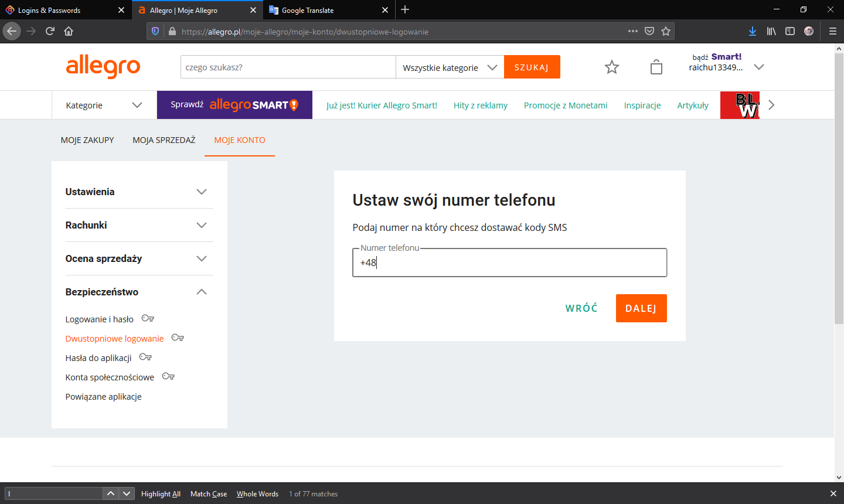This screenshot has width=844, height=504.
Task: Click Firefox home button
Action: coord(69,31)
